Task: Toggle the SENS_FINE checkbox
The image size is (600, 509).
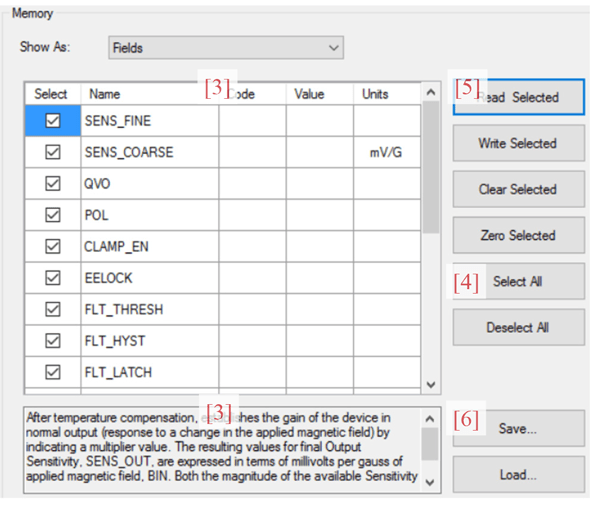Action: click(x=53, y=121)
